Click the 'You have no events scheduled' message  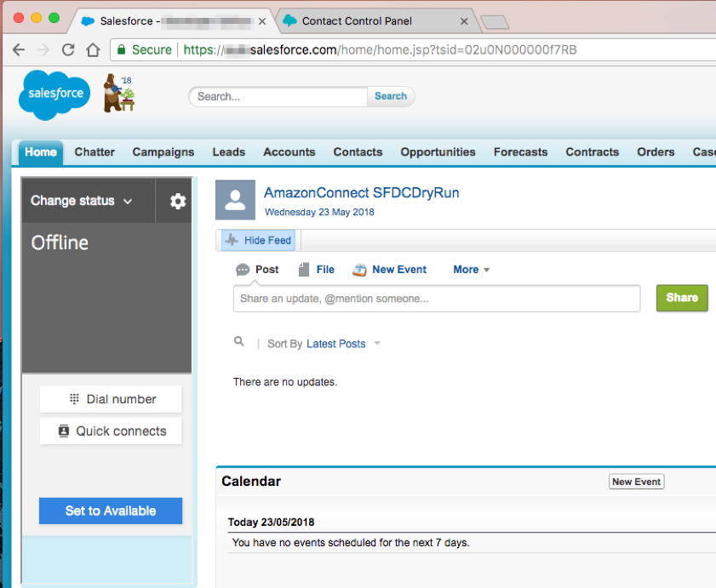[x=351, y=543]
